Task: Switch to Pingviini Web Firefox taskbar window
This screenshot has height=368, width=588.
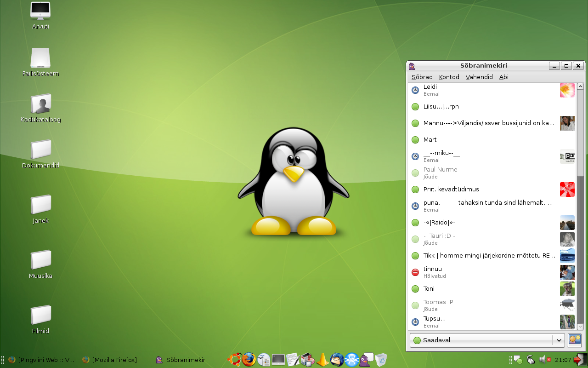Action: click(41, 360)
